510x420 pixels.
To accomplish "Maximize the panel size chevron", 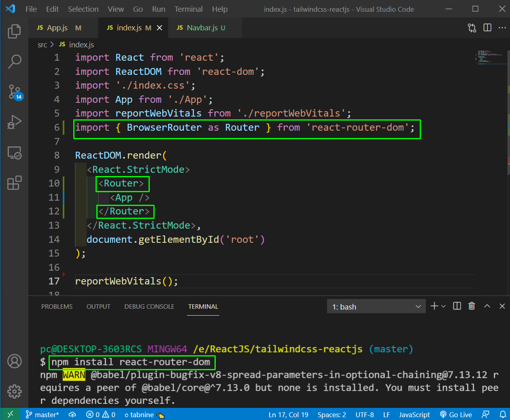I will coord(487,306).
